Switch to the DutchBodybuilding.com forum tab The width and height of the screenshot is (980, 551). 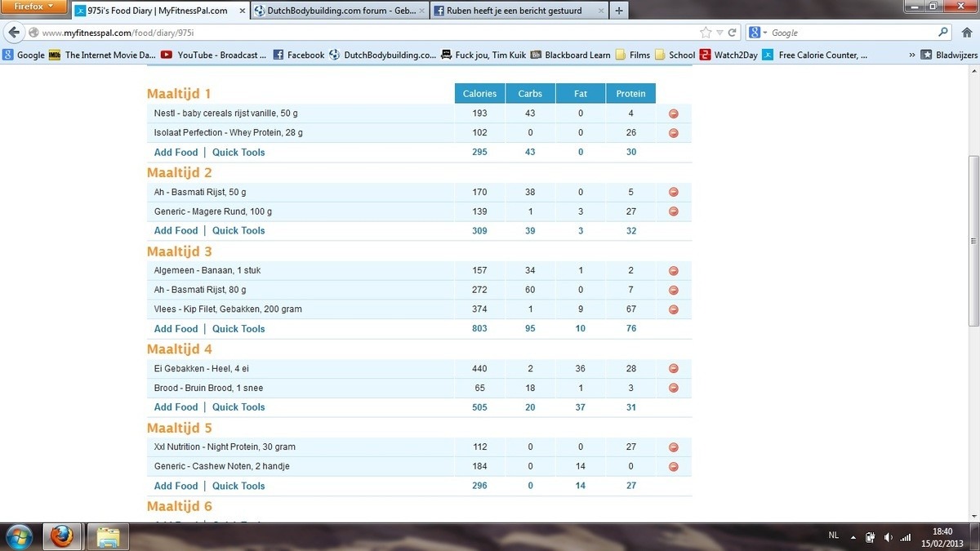tap(338, 11)
